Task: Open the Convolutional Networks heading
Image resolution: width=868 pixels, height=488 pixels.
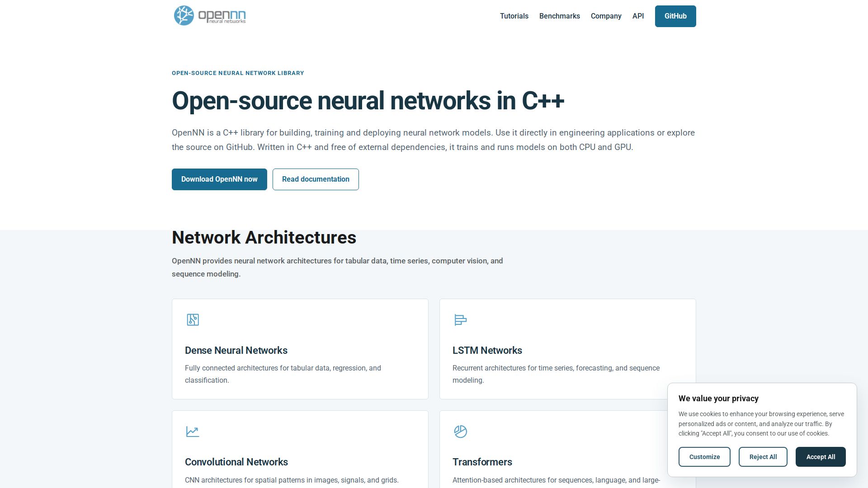Action: coord(236,462)
